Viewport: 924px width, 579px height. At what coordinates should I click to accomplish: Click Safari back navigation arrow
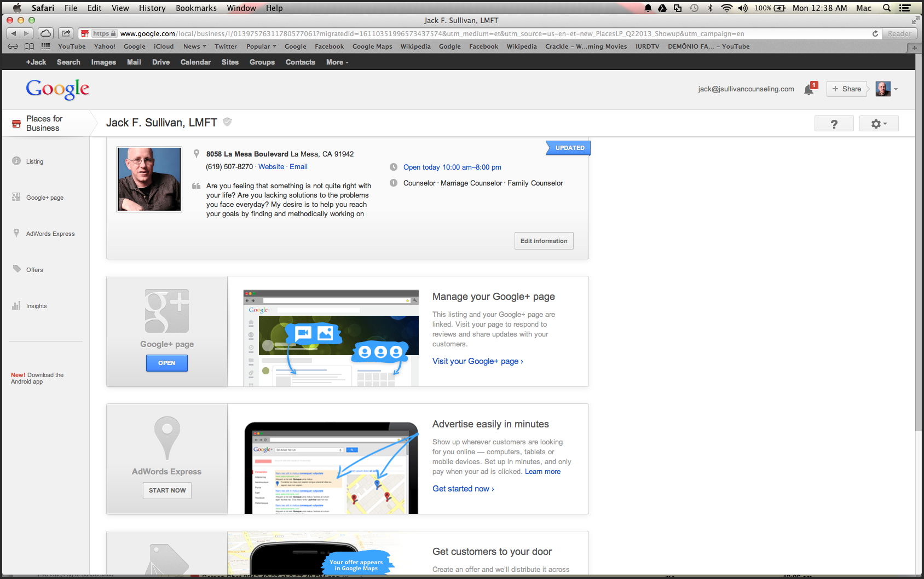point(14,33)
